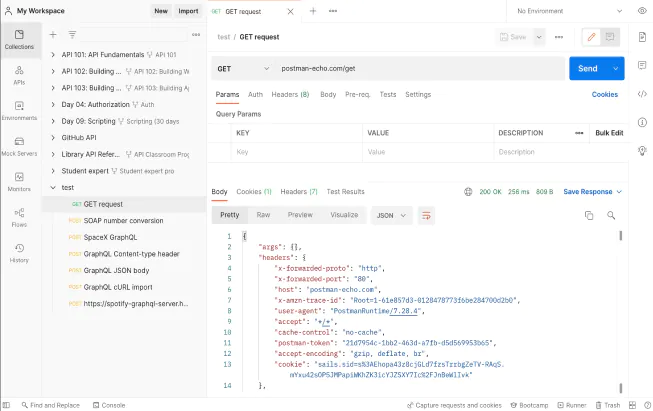Show request History in the sidebar

click(x=19, y=252)
